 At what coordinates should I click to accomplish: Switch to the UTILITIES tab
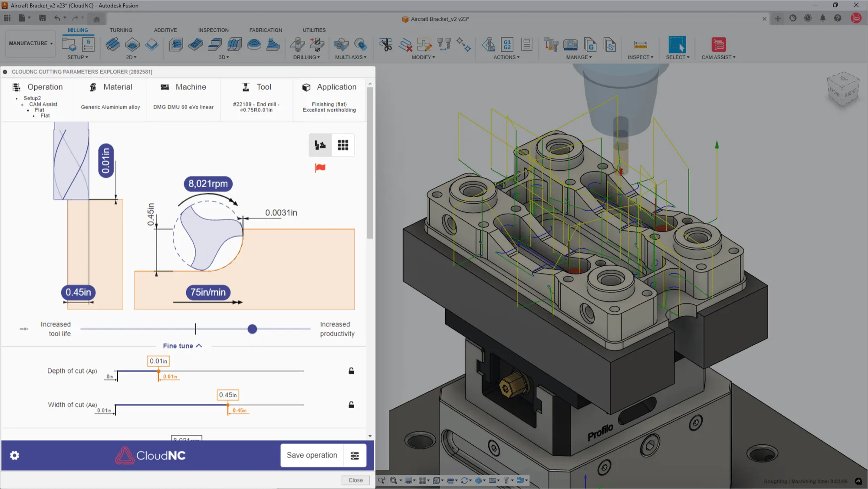point(314,30)
